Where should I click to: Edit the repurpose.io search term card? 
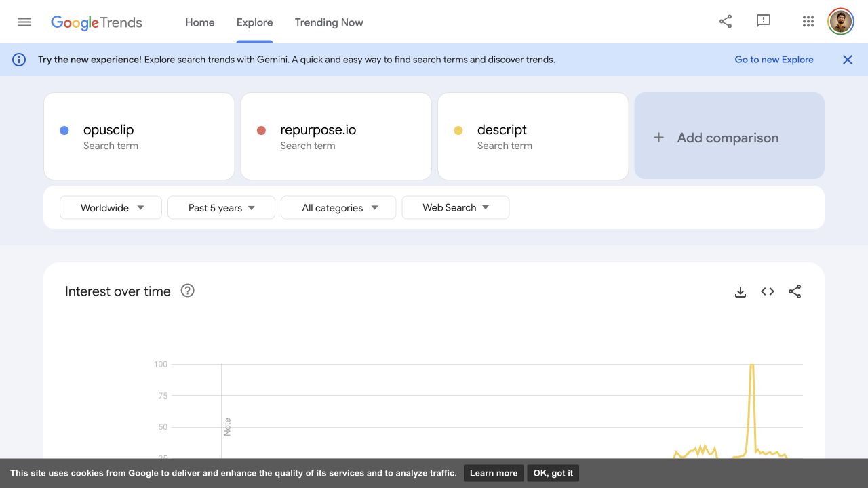click(x=336, y=136)
